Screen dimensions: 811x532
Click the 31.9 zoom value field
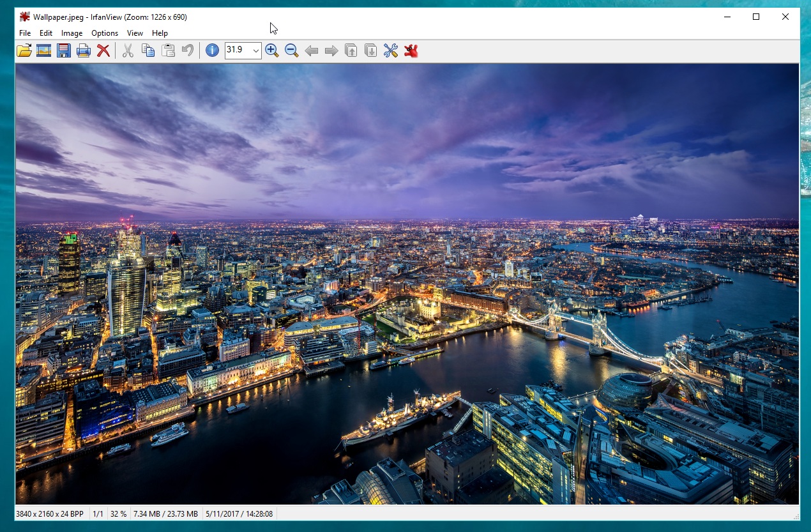(x=237, y=50)
